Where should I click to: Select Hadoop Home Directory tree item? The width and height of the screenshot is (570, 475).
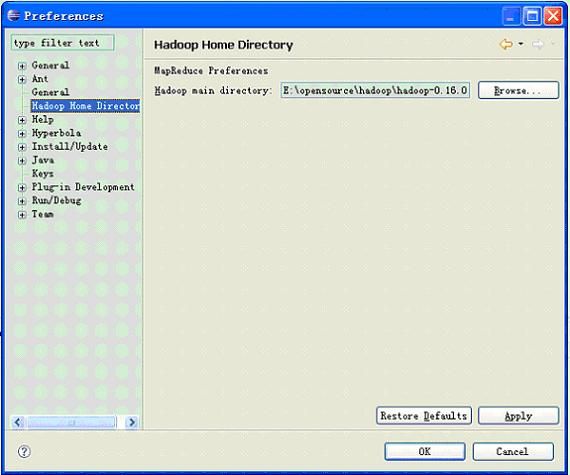[x=85, y=106]
